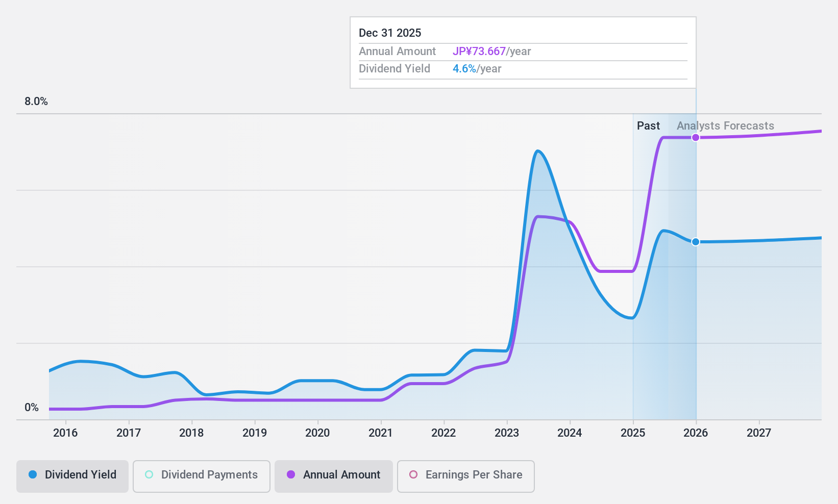Click the 2026 x-axis label

point(696,433)
